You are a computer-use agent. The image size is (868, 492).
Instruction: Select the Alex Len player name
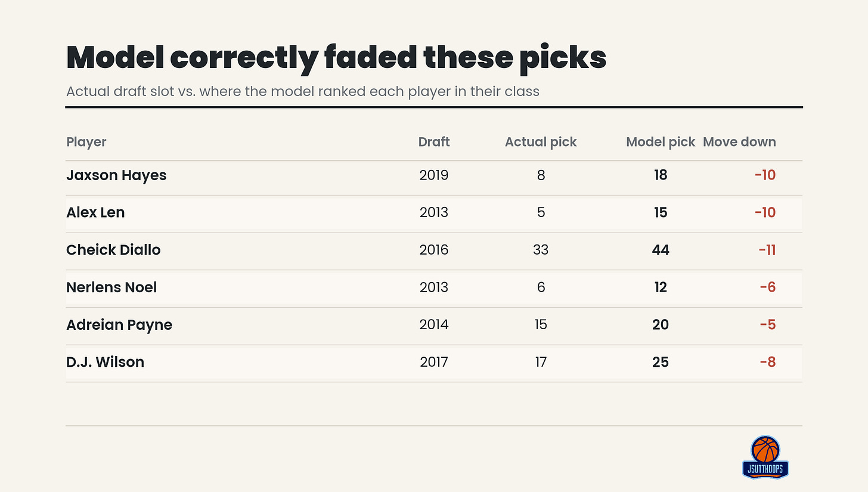(x=95, y=212)
